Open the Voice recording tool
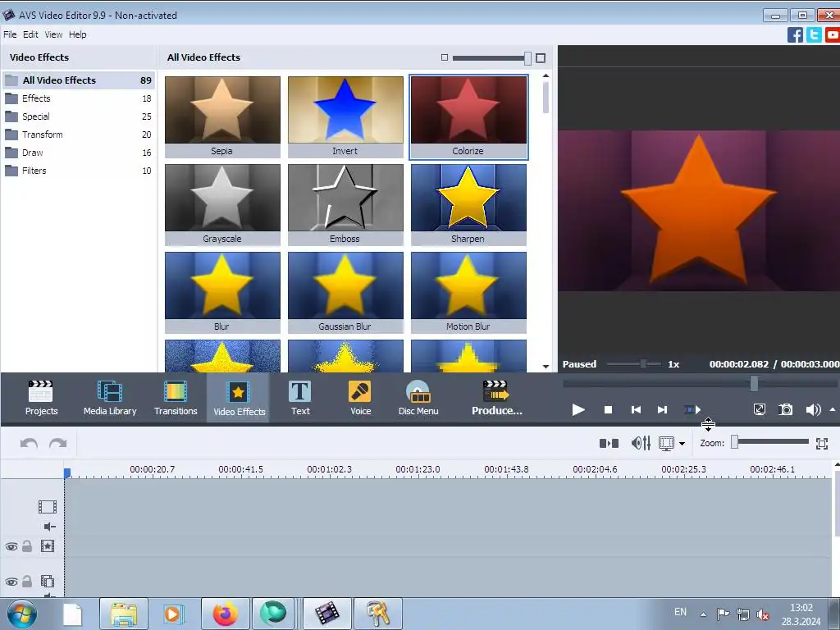This screenshot has height=630, width=840. point(360,398)
